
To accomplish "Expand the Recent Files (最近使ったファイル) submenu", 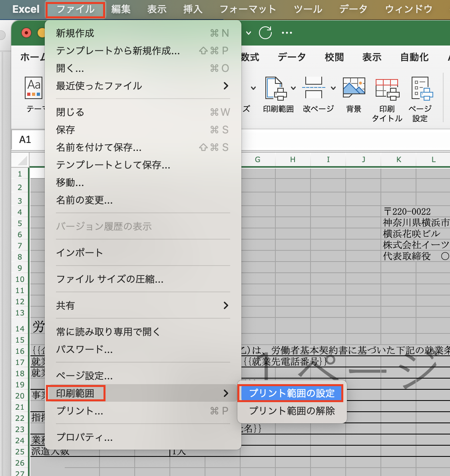I will (x=226, y=86).
